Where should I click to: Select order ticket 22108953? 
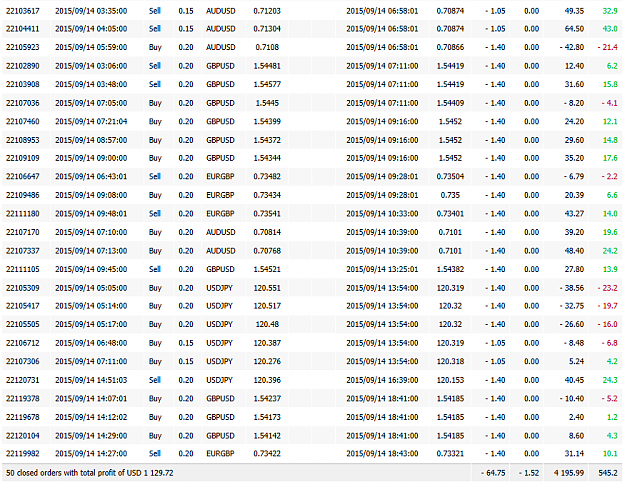point(23,140)
